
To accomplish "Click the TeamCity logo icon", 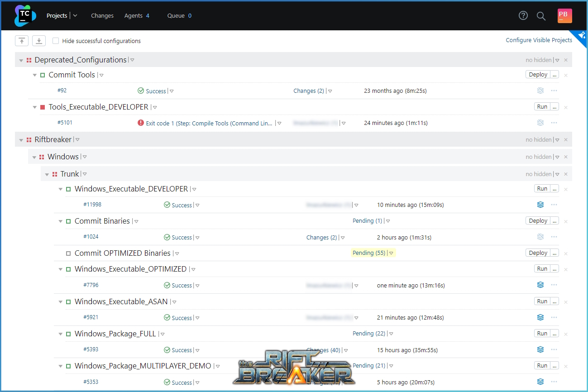I will click(x=25, y=15).
